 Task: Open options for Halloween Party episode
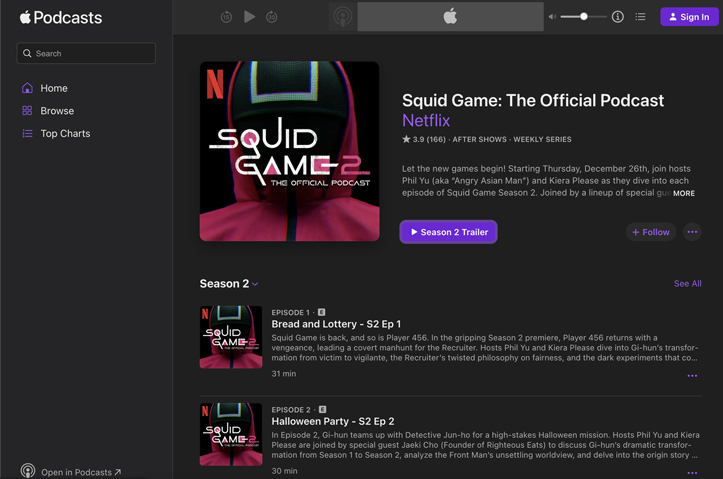click(692, 473)
